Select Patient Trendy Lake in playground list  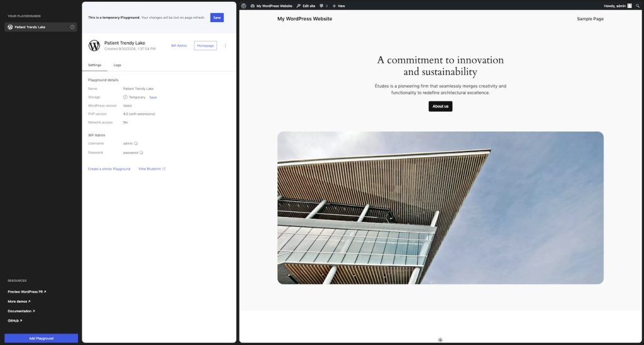coord(41,27)
